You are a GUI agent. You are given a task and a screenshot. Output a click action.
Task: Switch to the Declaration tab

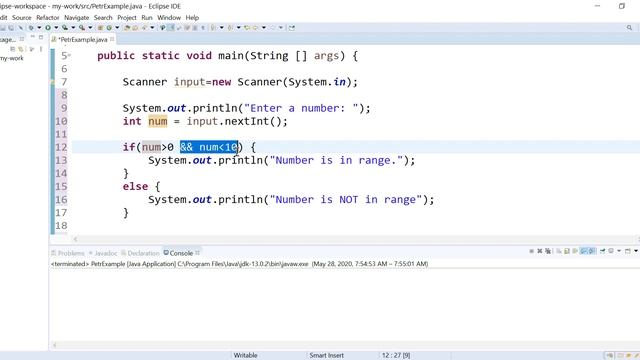click(x=140, y=253)
